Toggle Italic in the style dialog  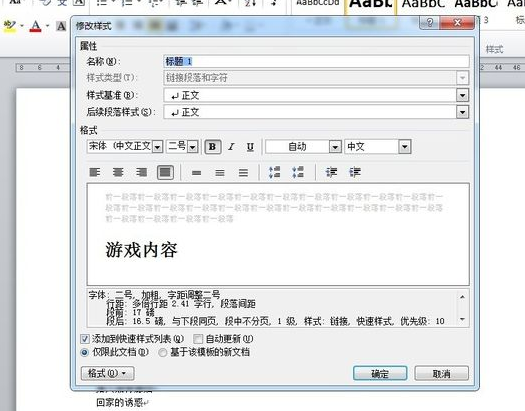[x=231, y=147]
